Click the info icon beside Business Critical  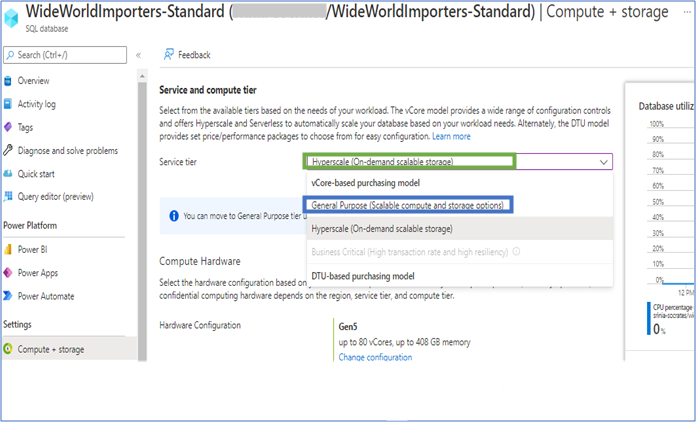pyautogui.click(x=516, y=252)
